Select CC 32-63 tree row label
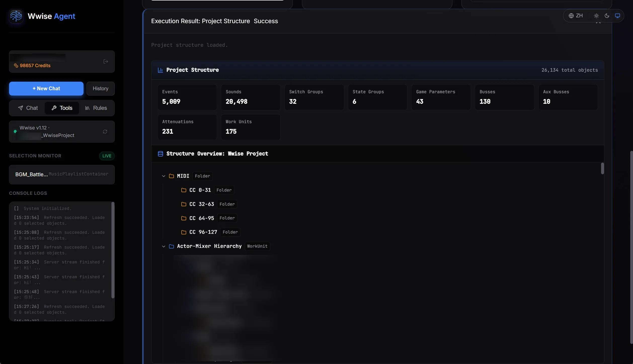The image size is (633, 364). (x=202, y=204)
